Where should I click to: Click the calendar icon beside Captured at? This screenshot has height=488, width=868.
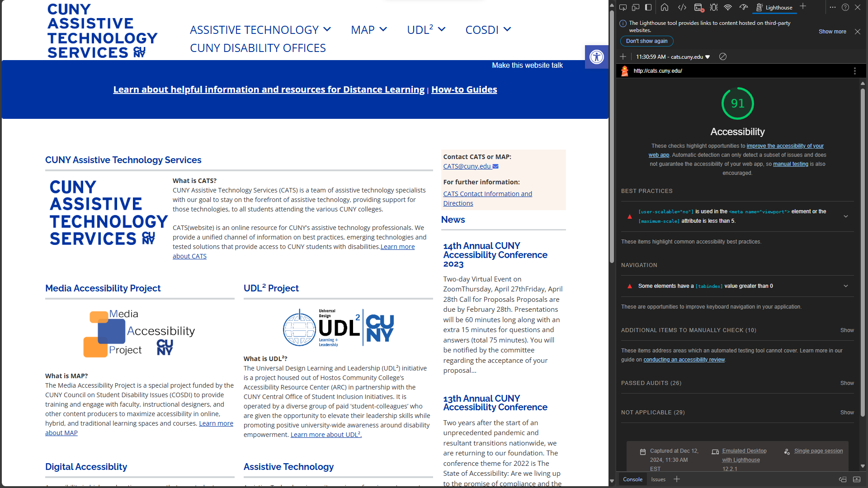[642, 451]
